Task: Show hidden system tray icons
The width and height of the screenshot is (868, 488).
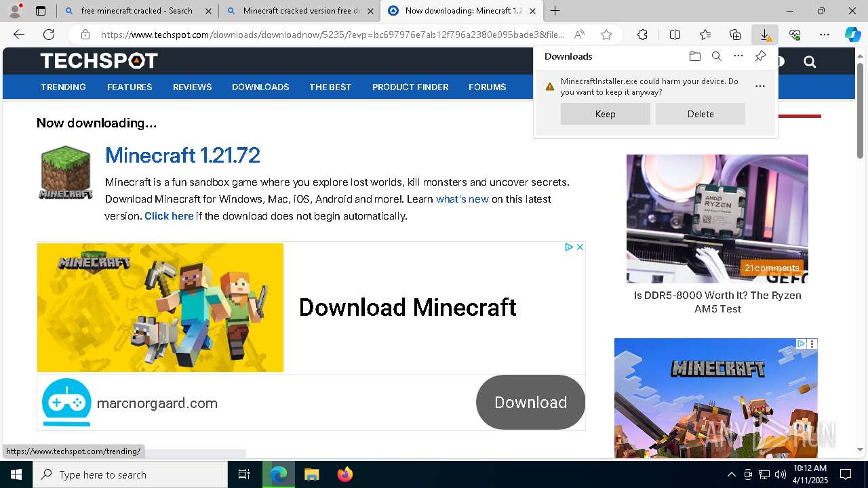Action: point(731,474)
